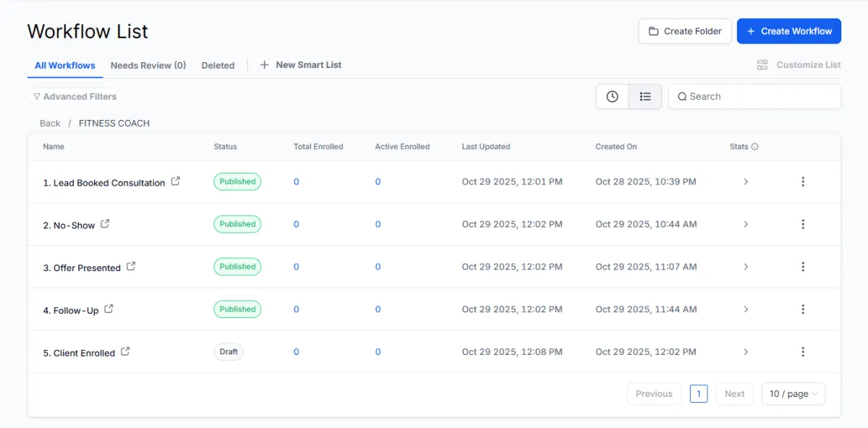This screenshot has width=868, height=428.
Task: Switch to recent history clock view
Action: click(x=612, y=97)
